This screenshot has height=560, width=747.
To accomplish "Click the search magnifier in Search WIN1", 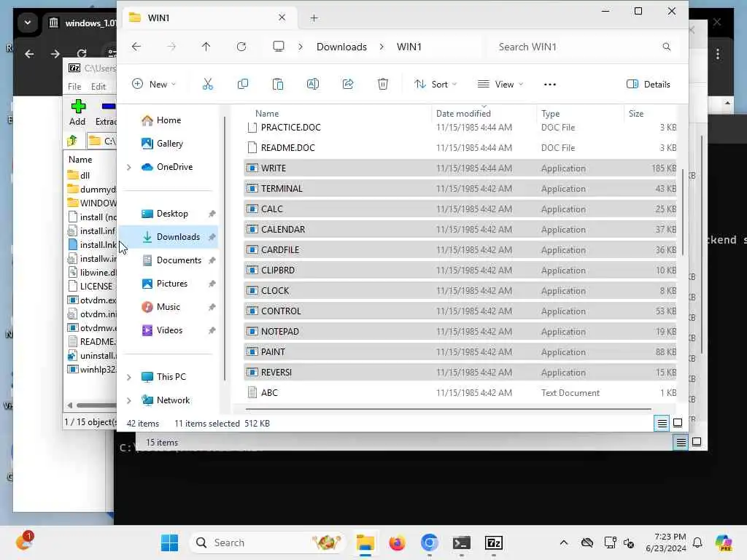I will click(x=667, y=47).
